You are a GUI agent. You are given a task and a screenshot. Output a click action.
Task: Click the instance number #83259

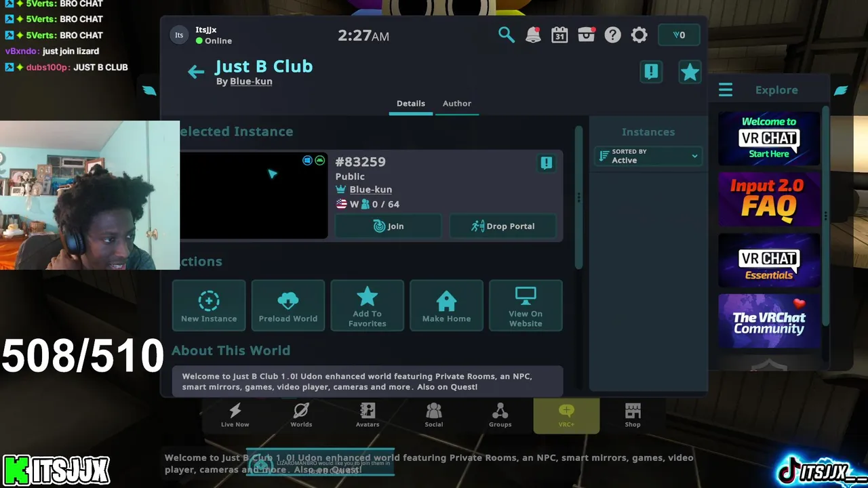(x=360, y=162)
